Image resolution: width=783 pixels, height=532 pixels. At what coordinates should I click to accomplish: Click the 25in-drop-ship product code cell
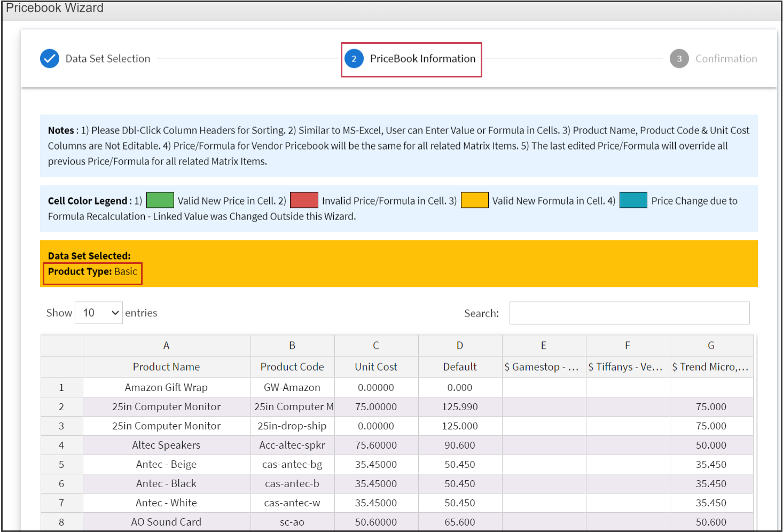292,426
